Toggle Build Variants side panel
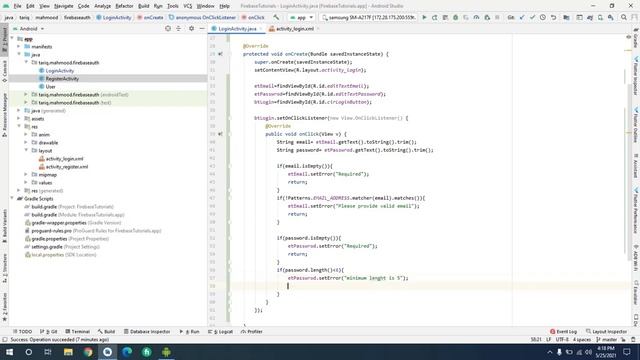The height and width of the screenshot is (360, 640). [x=4, y=226]
